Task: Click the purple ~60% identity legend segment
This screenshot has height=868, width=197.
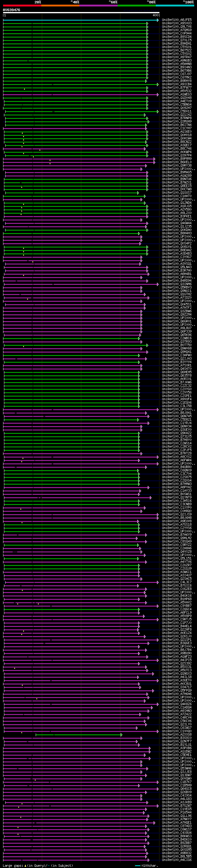Action: coord(98,6)
